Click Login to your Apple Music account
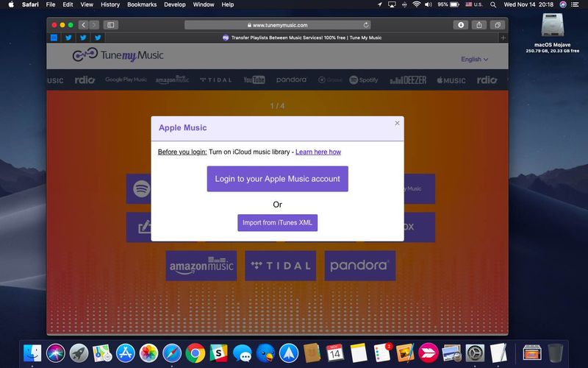The image size is (588, 368). click(278, 179)
